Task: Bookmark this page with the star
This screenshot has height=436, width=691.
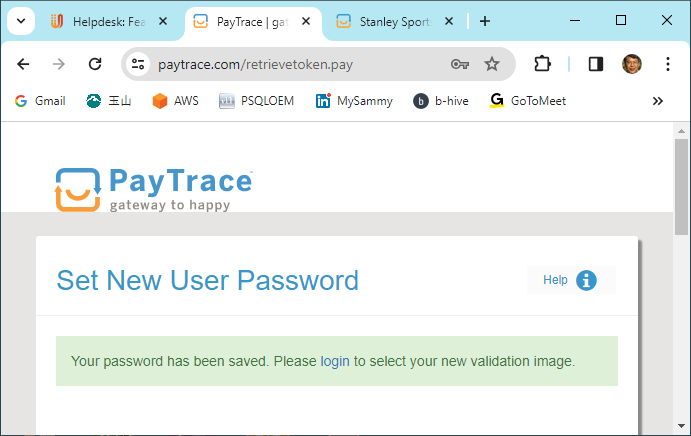Action: [492, 64]
